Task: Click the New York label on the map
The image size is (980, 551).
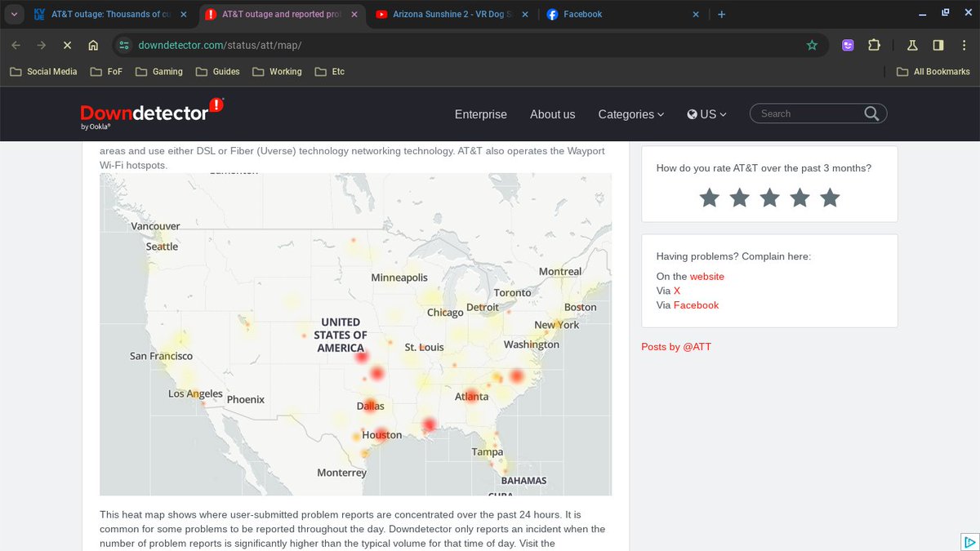Action: tap(557, 325)
